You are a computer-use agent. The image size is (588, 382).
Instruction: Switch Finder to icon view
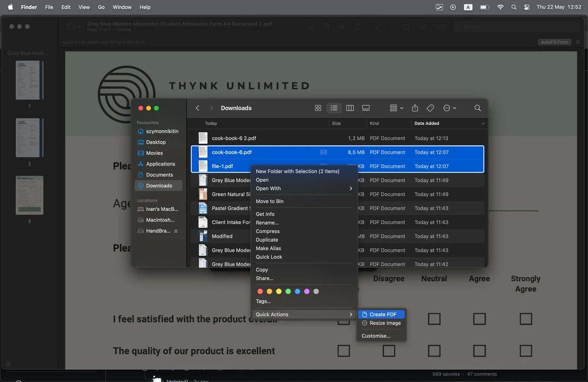pyautogui.click(x=318, y=108)
